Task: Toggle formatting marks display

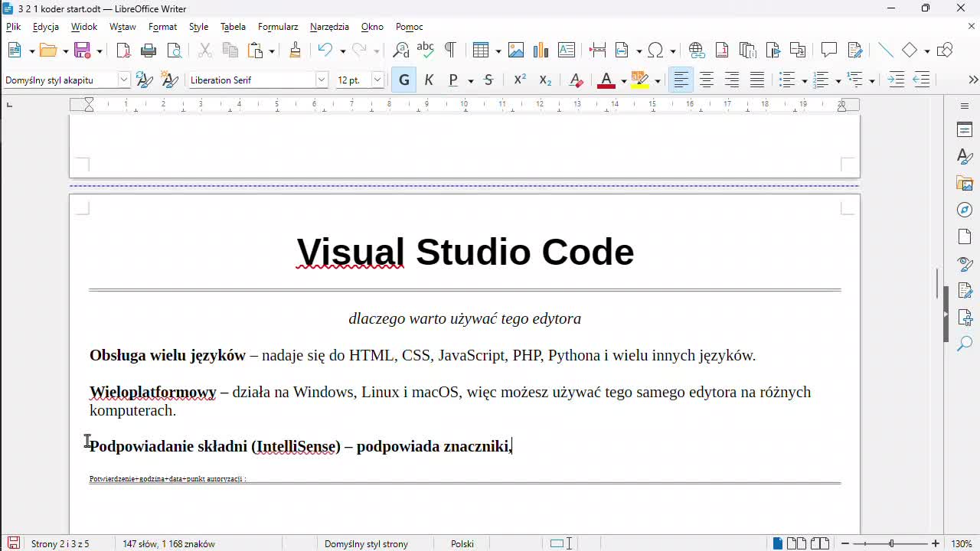Action: (x=450, y=50)
